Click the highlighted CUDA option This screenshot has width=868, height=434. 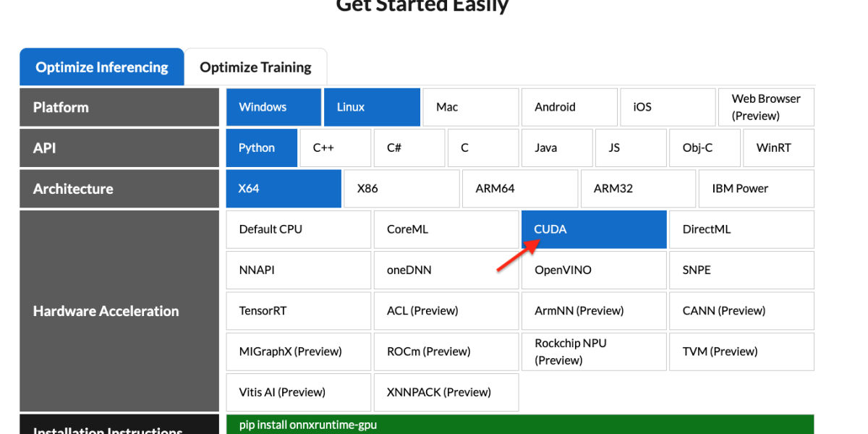[x=593, y=229]
